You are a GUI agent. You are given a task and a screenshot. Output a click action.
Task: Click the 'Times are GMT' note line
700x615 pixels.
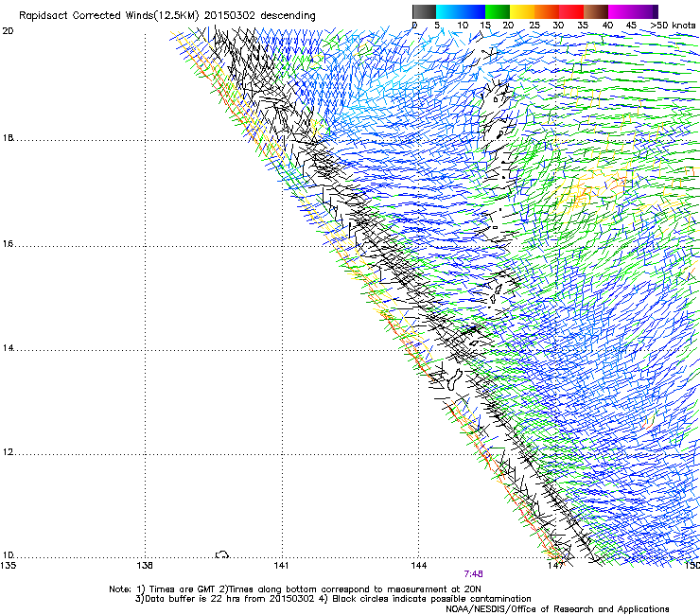295,589
